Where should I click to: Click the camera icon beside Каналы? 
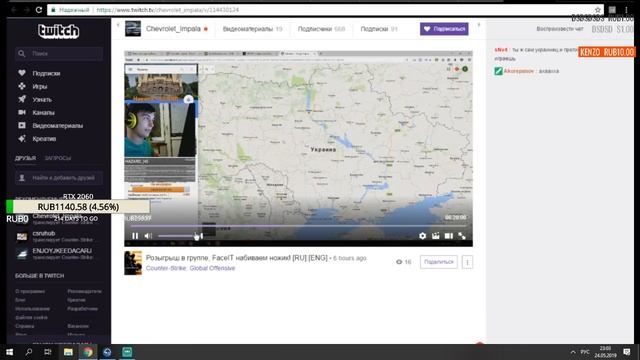22,112
